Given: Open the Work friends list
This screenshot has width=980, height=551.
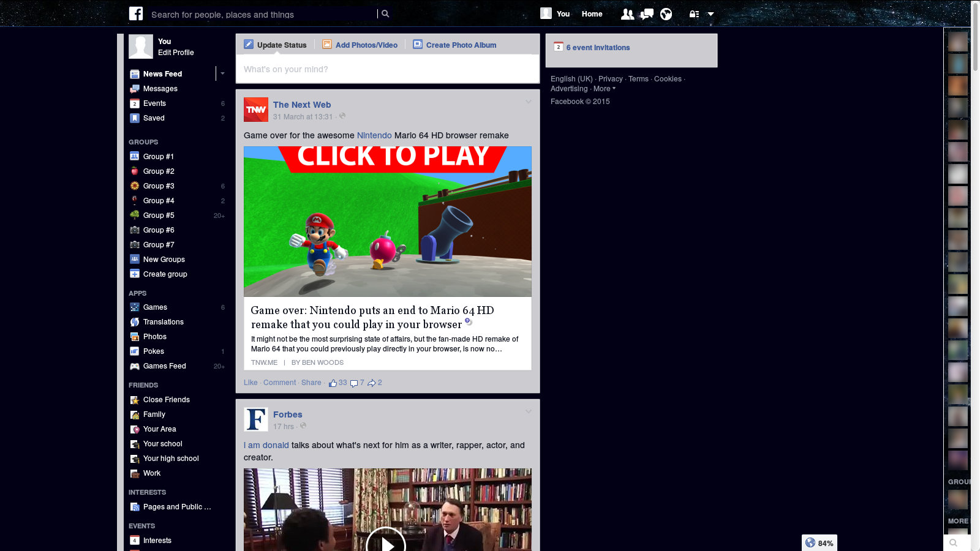Looking at the screenshot, I should pyautogui.click(x=152, y=473).
